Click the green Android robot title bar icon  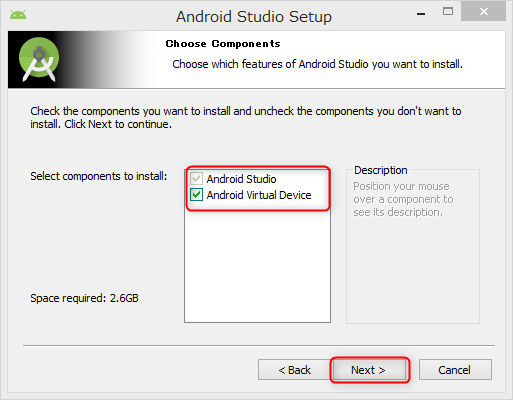point(18,15)
